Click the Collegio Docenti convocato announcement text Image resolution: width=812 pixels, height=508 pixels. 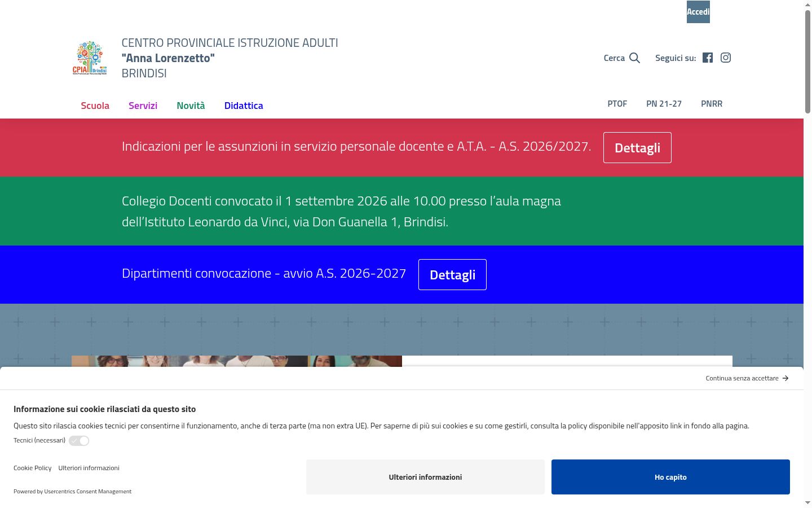341,212
